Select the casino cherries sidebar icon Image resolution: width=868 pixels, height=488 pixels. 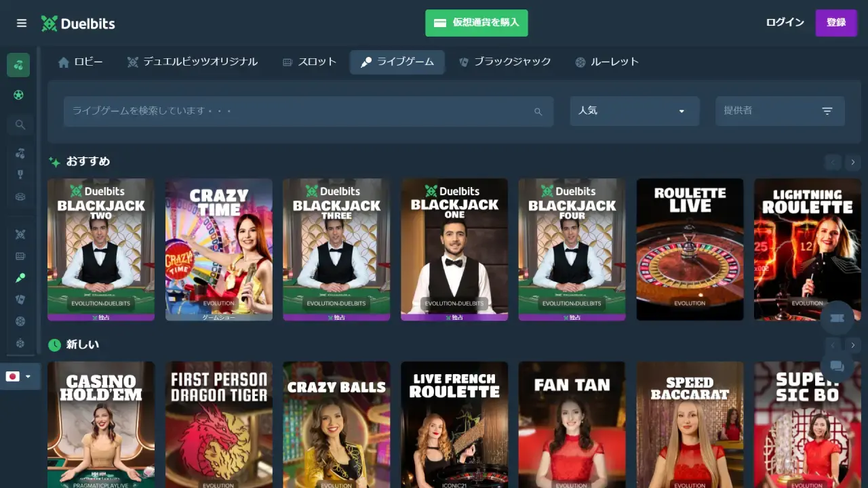click(19, 65)
